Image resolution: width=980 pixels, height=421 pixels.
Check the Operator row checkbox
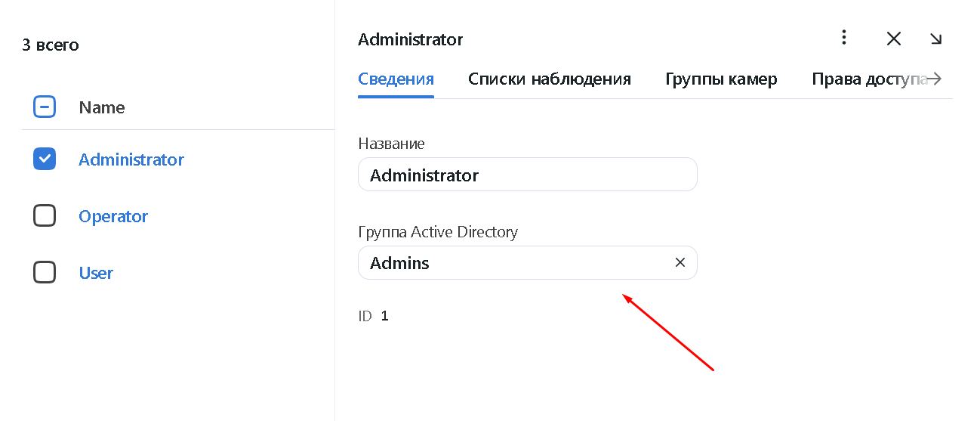pos(45,216)
